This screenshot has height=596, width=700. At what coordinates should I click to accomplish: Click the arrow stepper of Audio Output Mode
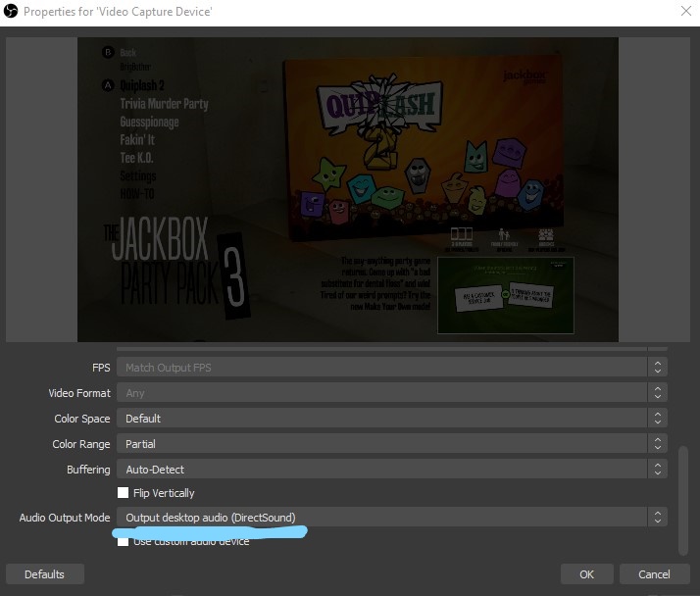click(658, 517)
